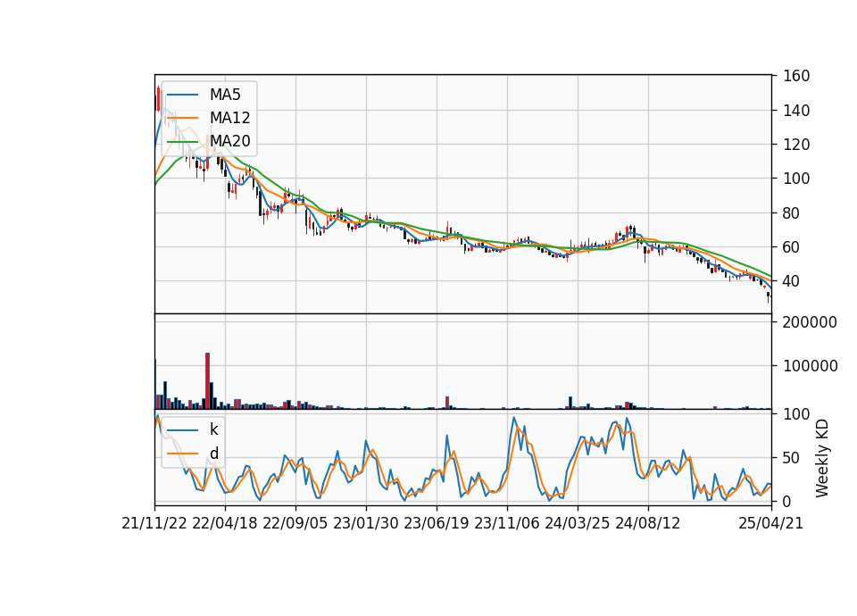Click the 24/03/25 date label
The image size is (857, 616).
pos(578,523)
